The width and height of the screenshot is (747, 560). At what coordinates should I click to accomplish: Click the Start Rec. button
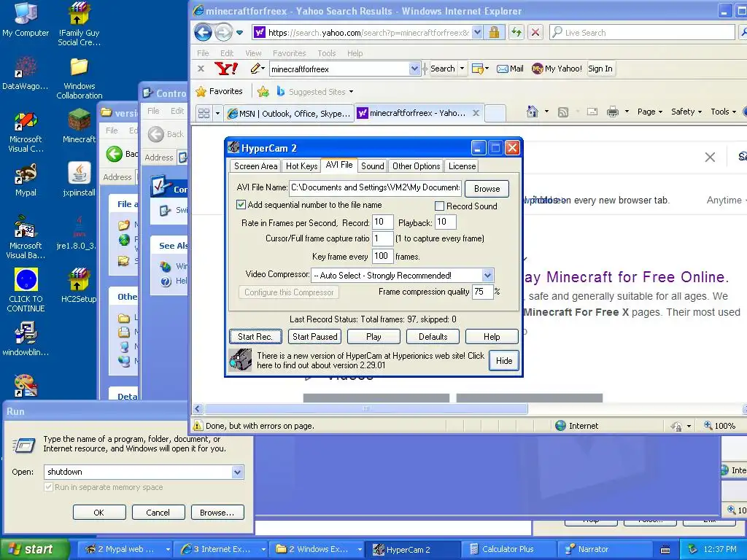point(255,336)
